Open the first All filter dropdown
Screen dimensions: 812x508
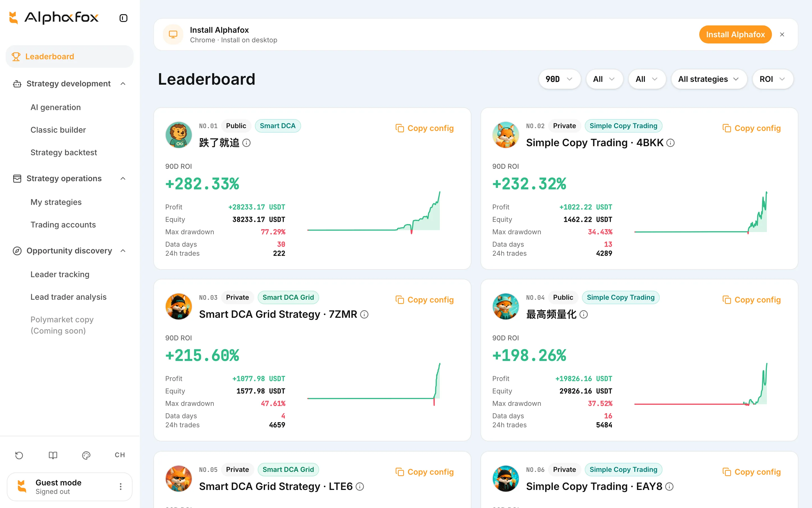(x=604, y=79)
